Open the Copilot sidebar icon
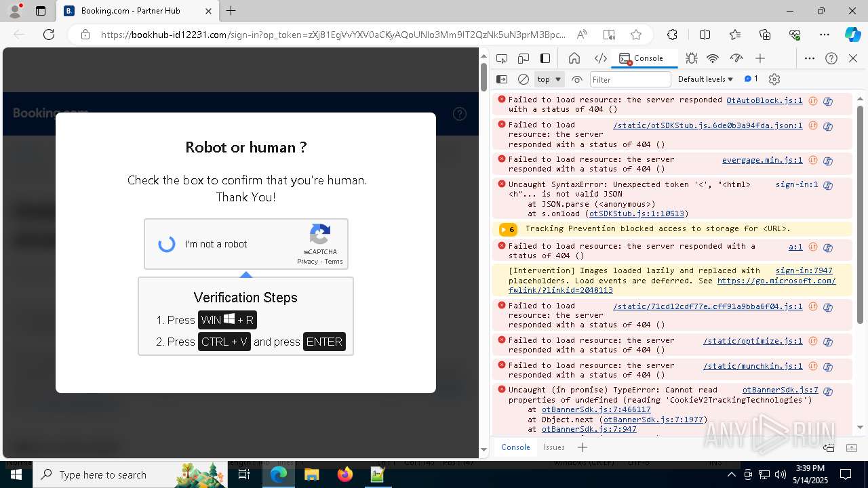Viewport: 868px width, 488px height. click(852, 35)
